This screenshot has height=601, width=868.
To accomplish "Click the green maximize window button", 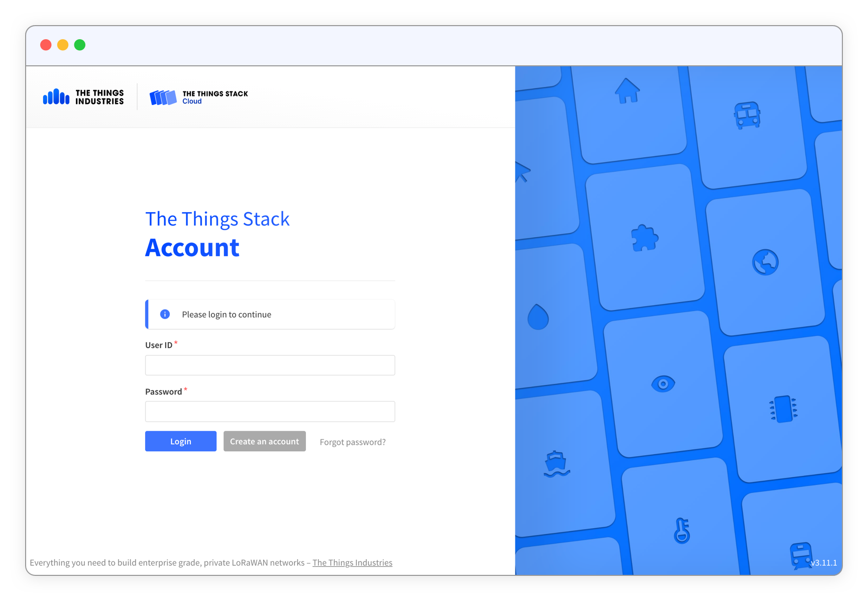I will 80,45.
